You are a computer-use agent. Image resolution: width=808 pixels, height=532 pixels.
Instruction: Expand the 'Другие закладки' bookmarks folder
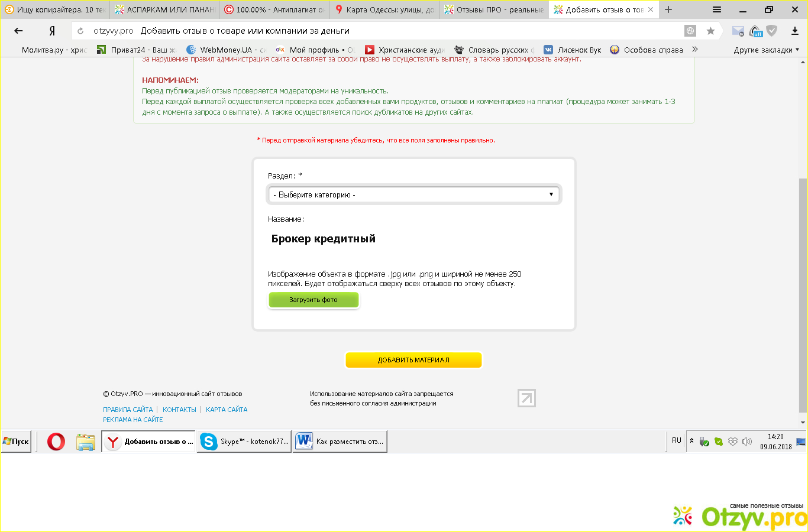(x=765, y=50)
